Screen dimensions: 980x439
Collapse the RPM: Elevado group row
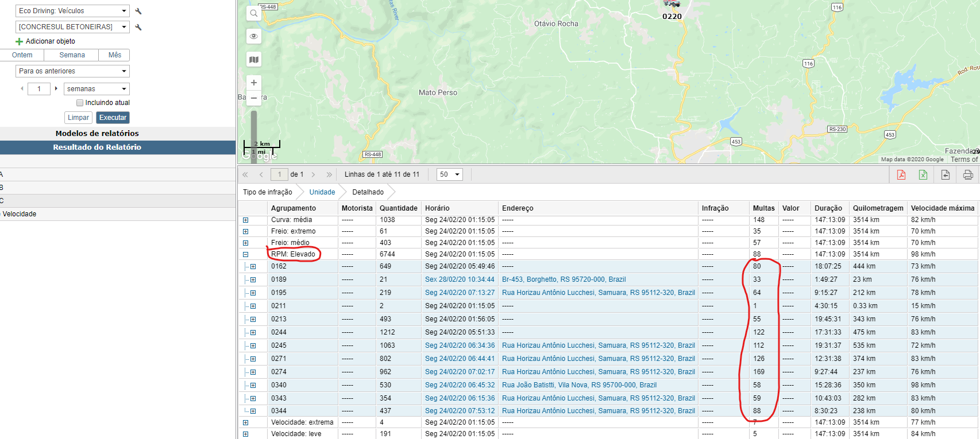pos(245,254)
